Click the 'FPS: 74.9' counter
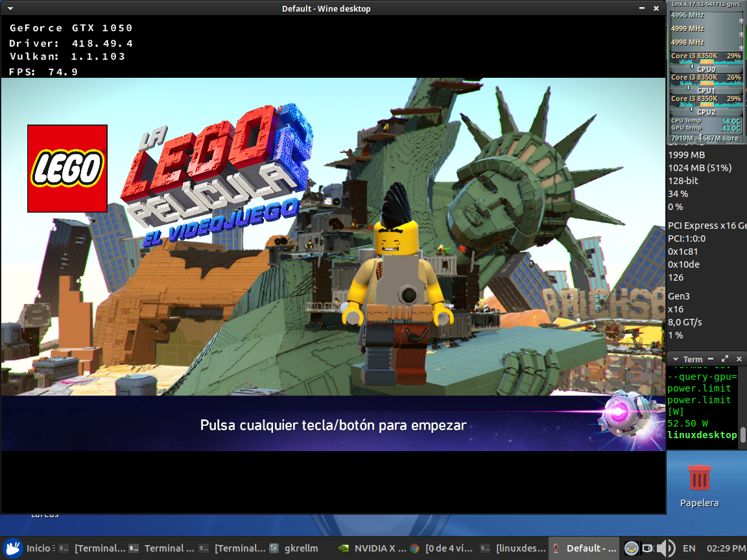Screen dimensions: 747x560 (43, 71)
